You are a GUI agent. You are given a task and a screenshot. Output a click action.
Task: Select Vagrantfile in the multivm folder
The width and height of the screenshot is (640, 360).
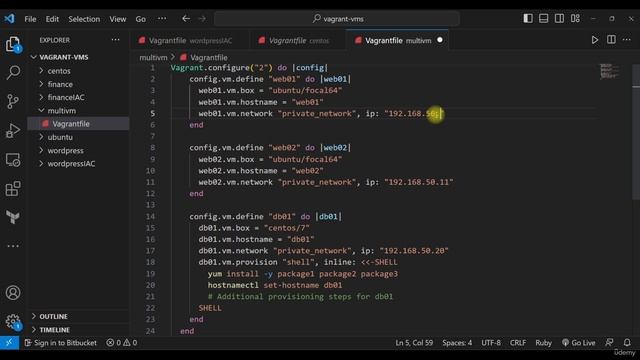(x=78, y=124)
